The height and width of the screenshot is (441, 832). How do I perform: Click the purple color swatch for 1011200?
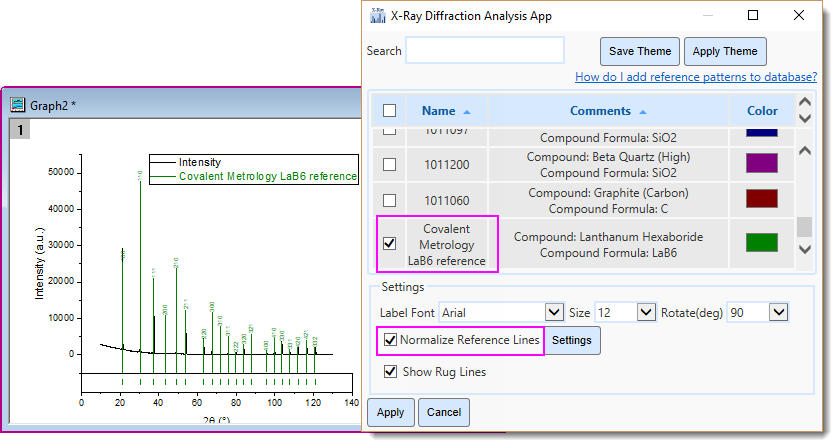pyautogui.click(x=761, y=163)
